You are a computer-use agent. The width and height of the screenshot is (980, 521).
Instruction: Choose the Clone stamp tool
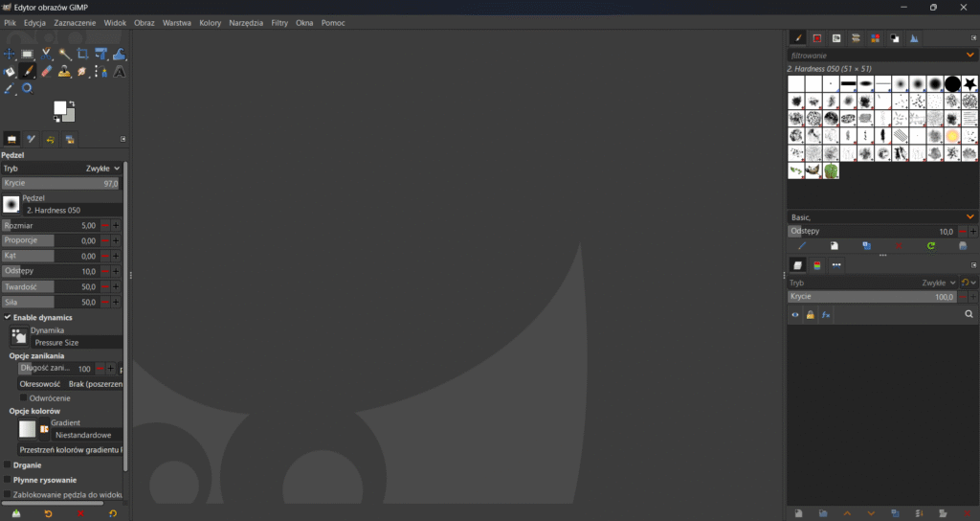[64, 71]
